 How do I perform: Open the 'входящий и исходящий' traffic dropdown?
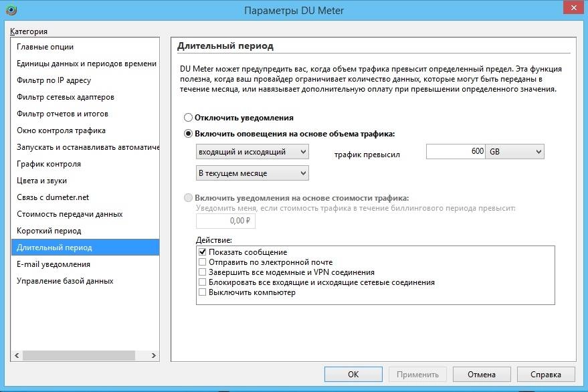click(252, 152)
